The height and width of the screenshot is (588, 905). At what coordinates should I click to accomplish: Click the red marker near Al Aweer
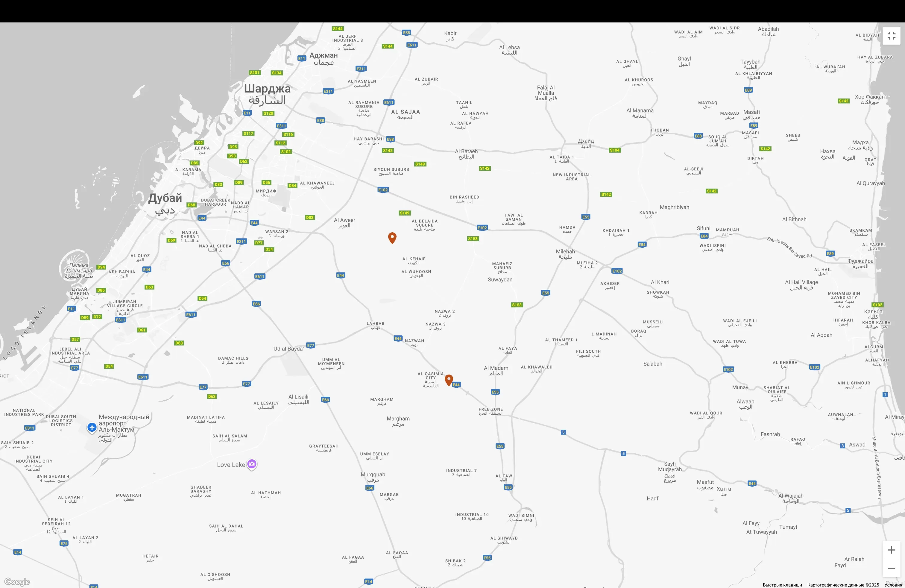coord(392,238)
